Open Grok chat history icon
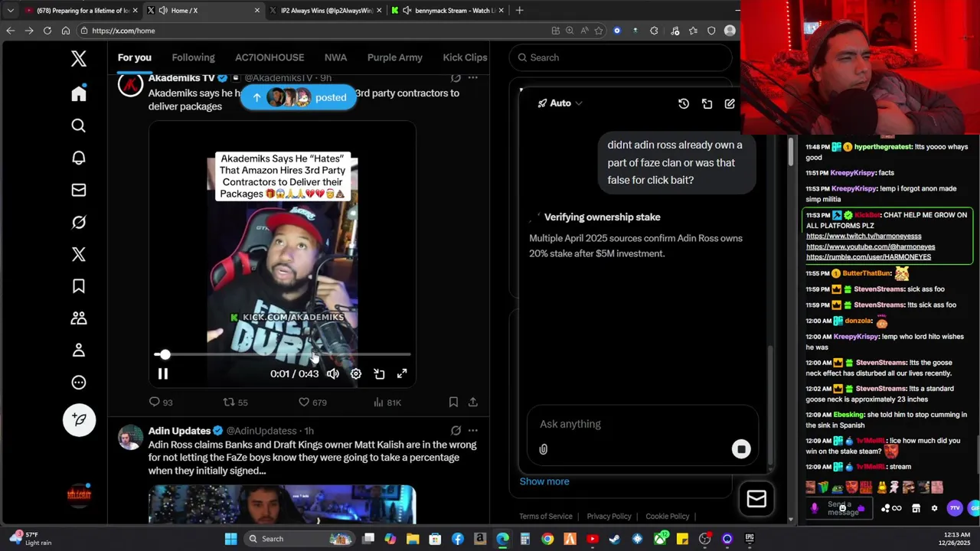Screen dimensions: 980x551 tap(684, 103)
